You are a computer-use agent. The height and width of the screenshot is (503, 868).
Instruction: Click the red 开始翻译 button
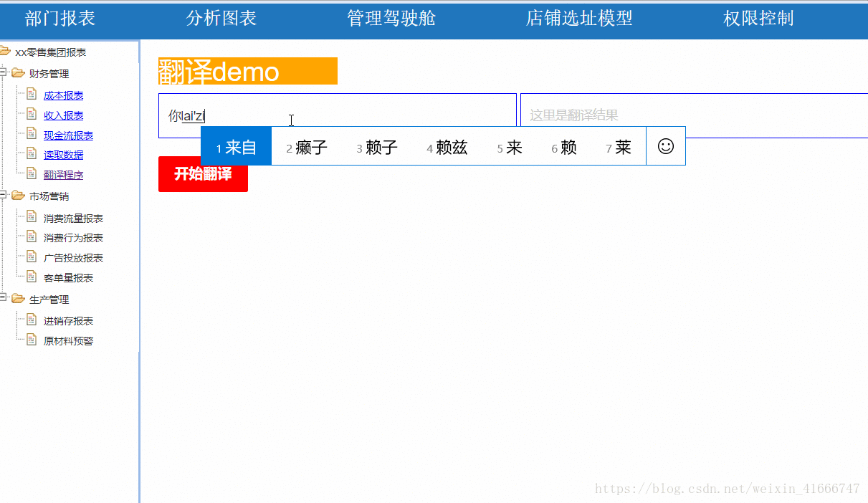click(203, 174)
